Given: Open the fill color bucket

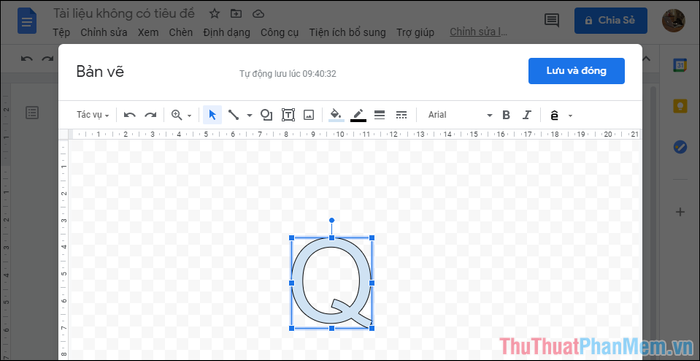Looking at the screenshot, I should point(336,115).
